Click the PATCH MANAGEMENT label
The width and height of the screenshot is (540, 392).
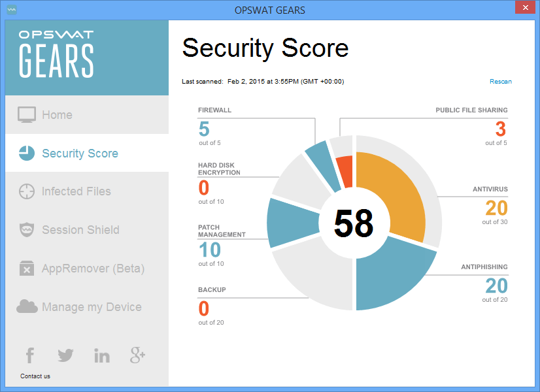(x=222, y=231)
